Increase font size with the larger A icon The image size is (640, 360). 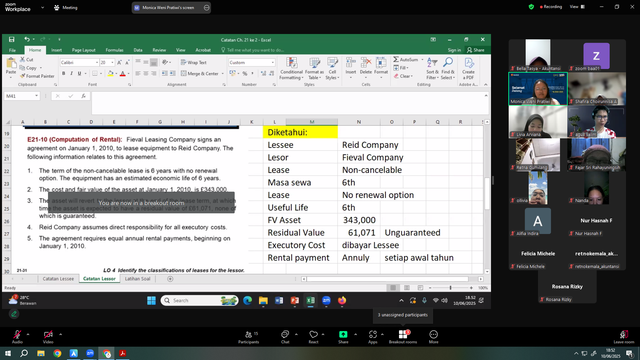tap(119, 62)
